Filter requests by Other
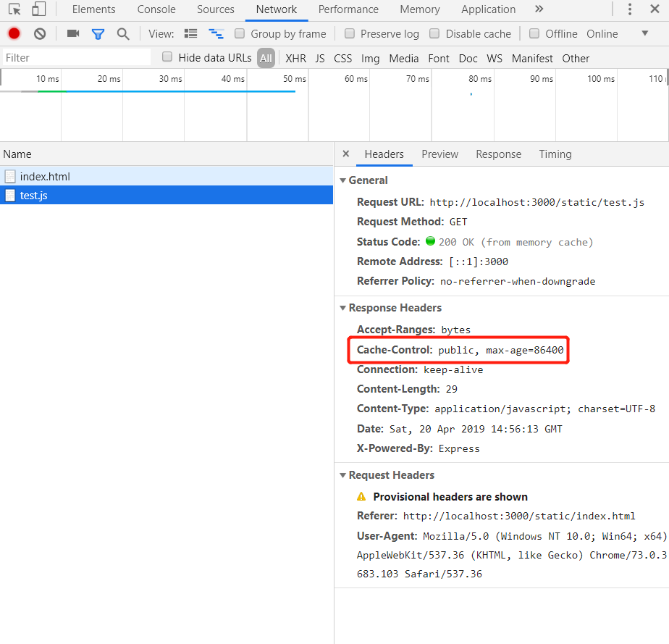669x644 pixels. [576, 59]
